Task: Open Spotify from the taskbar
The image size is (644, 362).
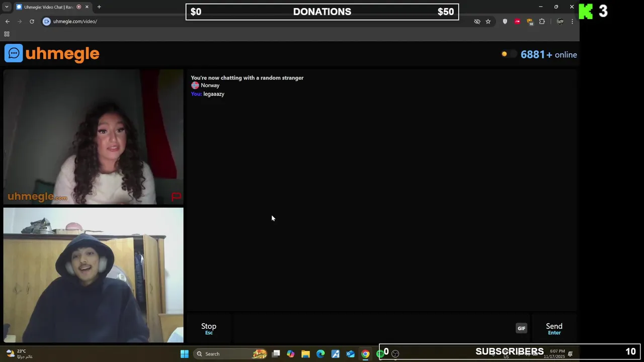Action: (380, 354)
